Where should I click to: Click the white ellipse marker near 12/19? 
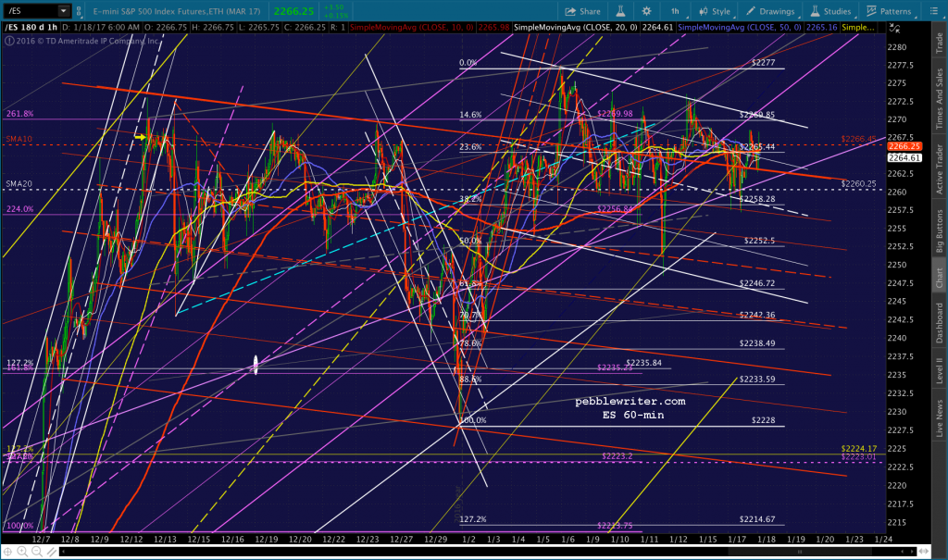point(256,364)
